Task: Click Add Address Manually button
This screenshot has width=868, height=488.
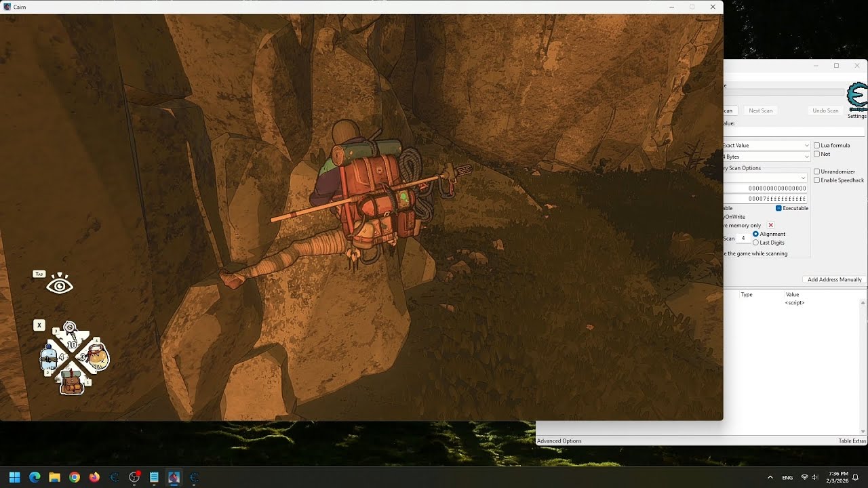Action: [834, 279]
